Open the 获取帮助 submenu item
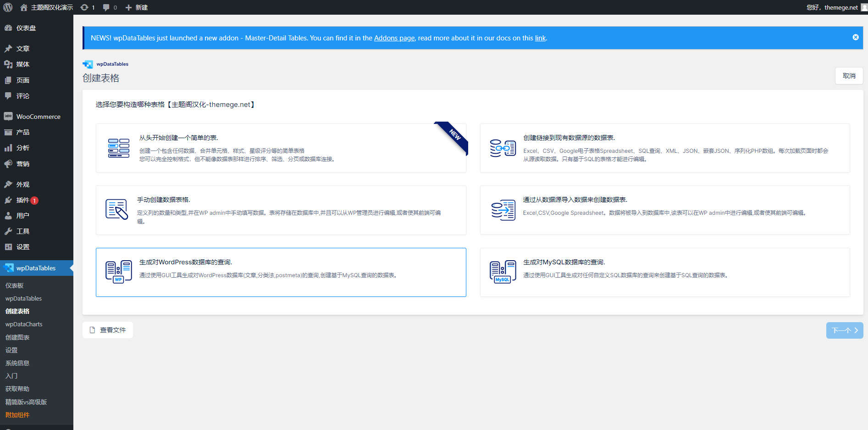Screen dimensions: 868x430 17,389
